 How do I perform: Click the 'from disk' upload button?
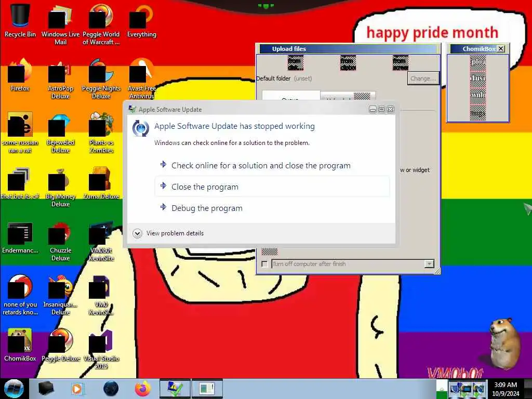(295, 63)
